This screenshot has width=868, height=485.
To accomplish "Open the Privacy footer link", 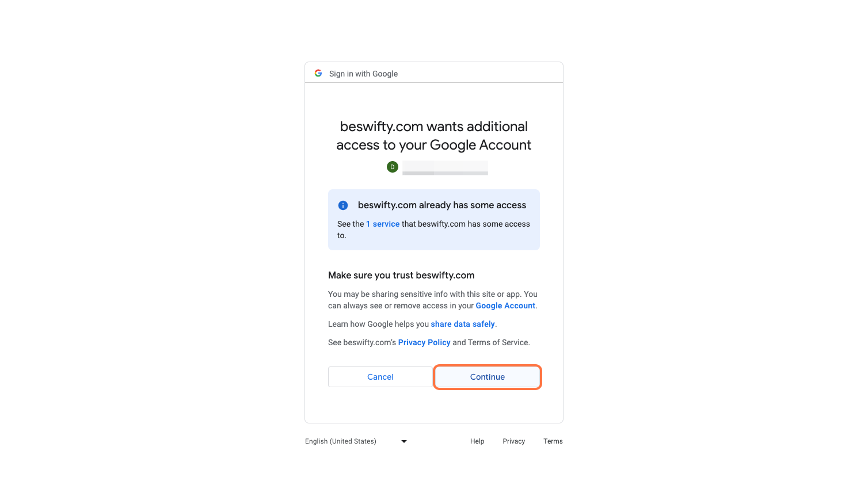I will 514,441.
